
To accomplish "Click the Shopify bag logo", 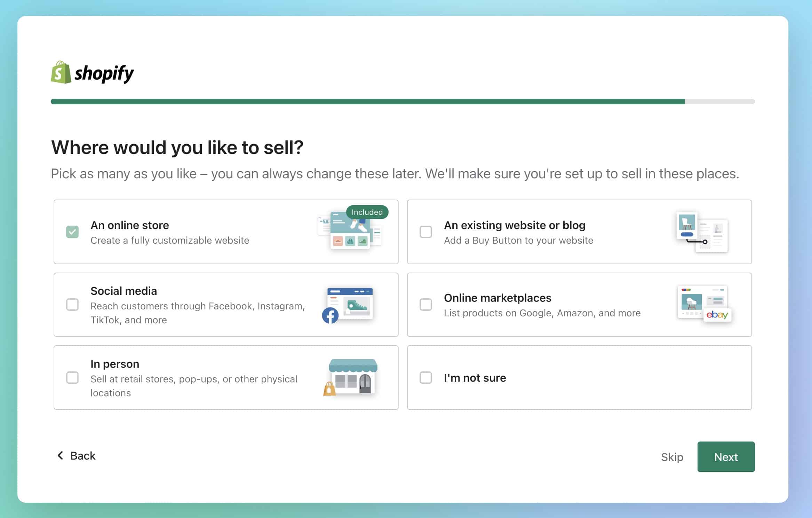I will coord(61,72).
